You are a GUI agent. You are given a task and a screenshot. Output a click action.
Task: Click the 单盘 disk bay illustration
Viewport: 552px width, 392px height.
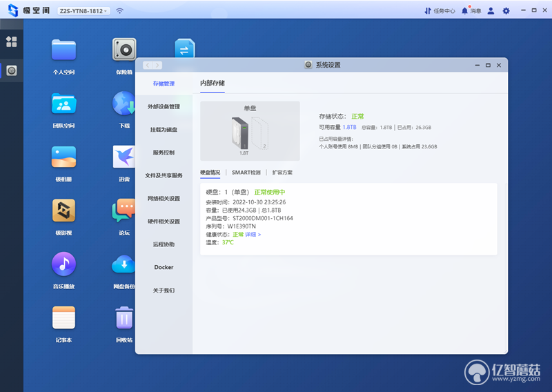250,131
